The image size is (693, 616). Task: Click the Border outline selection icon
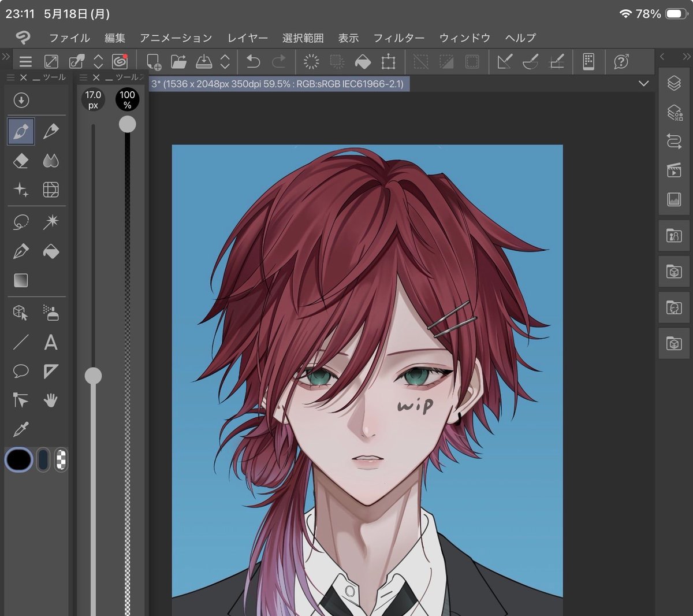click(x=472, y=61)
